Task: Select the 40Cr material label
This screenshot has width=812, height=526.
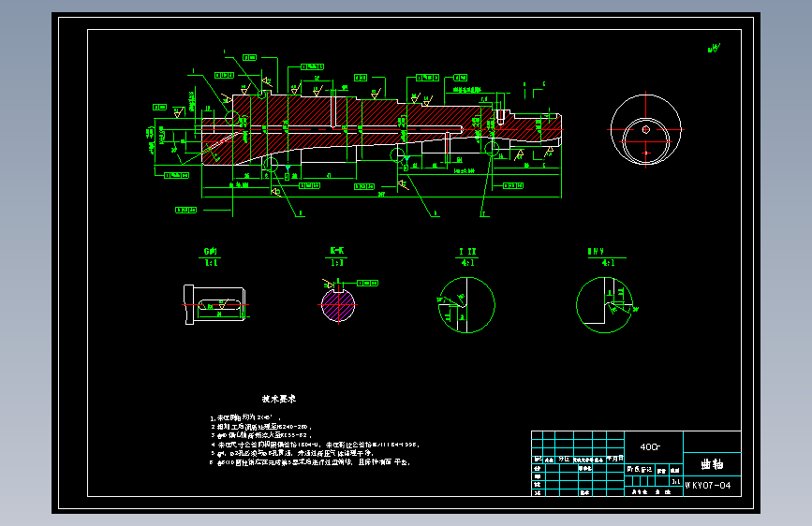Action: pyautogui.click(x=650, y=446)
